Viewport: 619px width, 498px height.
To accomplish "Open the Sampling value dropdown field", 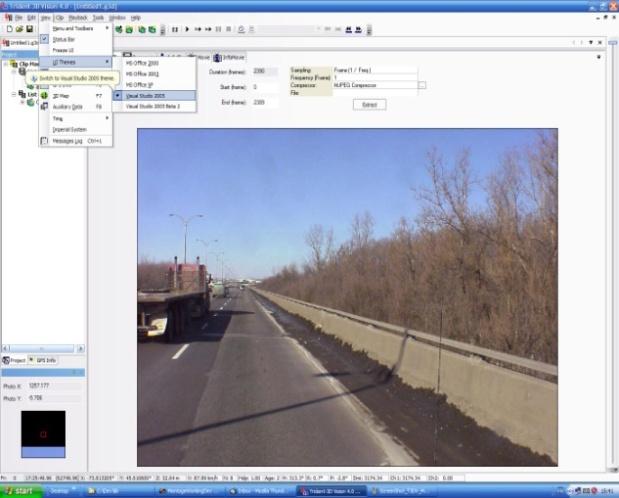I will click(x=375, y=70).
